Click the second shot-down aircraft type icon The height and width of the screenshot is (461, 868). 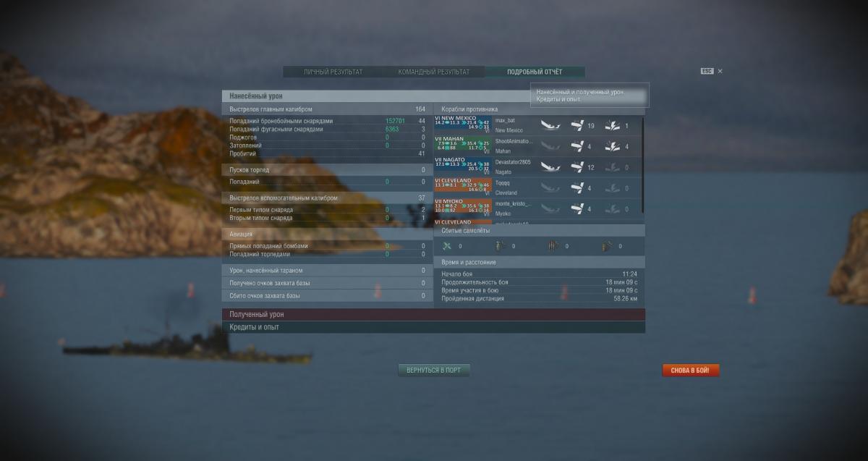(500, 246)
